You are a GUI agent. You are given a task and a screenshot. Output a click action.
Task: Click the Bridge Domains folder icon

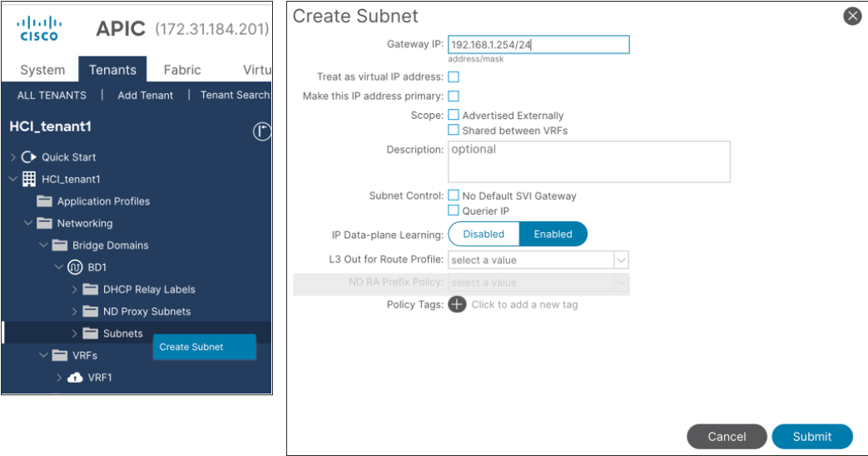click(60, 245)
